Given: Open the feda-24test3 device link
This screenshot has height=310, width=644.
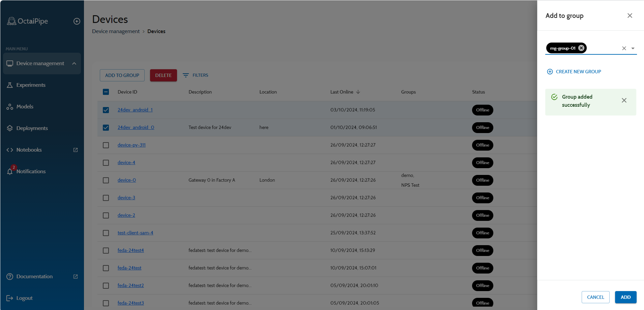Looking at the screenshot, I should click(x=131, y=303).
